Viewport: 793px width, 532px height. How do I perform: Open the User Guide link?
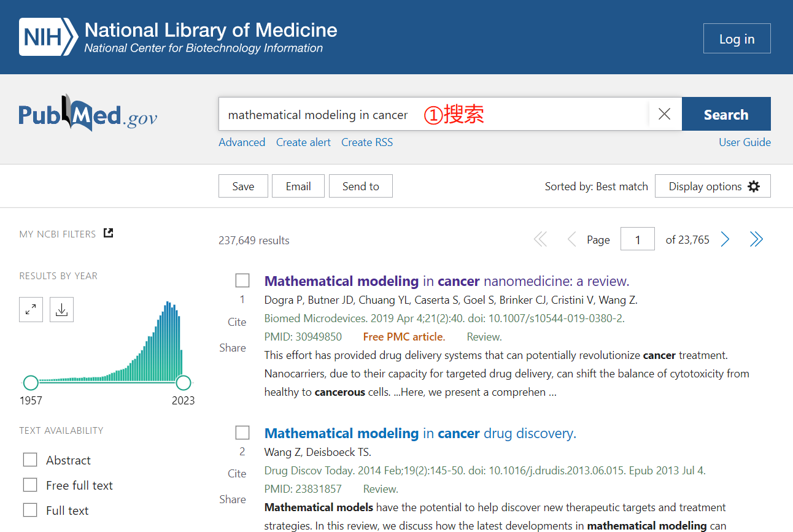click(x=745, y=142)
